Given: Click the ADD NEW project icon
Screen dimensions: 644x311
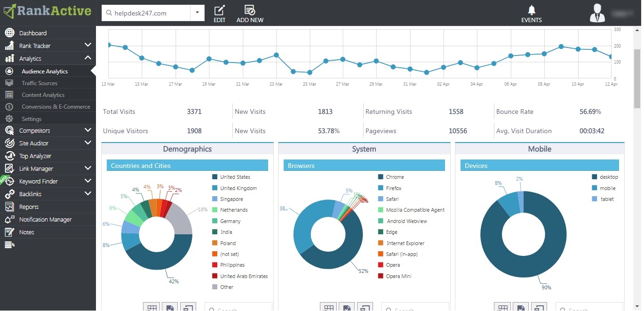Looking at the screenshot, I should (x=250, y=14).
